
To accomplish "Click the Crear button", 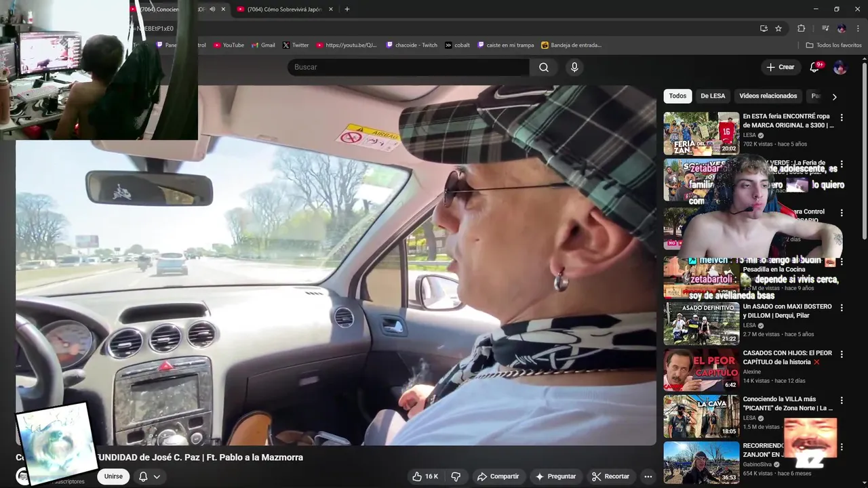I will tap(780, 67).
